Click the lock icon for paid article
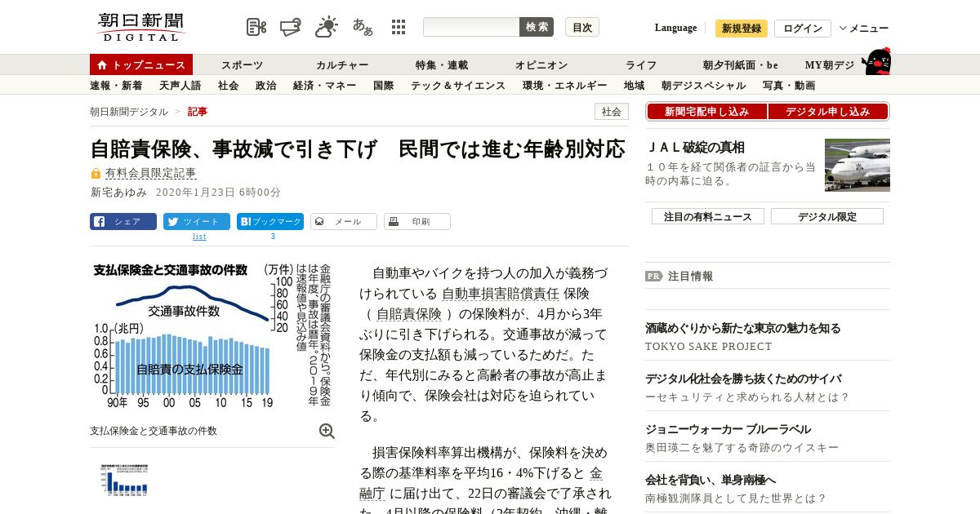Screen dimensions: 980x514 96,173
